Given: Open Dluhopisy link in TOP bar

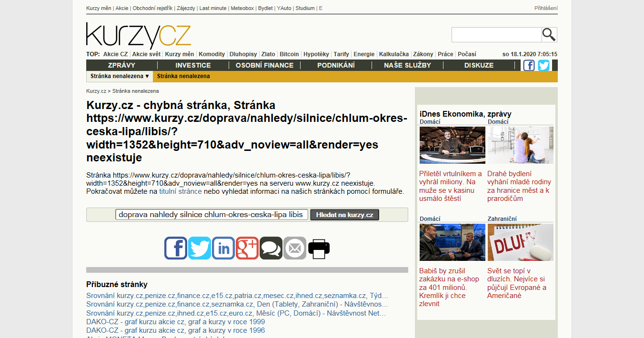Looking at the screenshot, I should point(243,54).
